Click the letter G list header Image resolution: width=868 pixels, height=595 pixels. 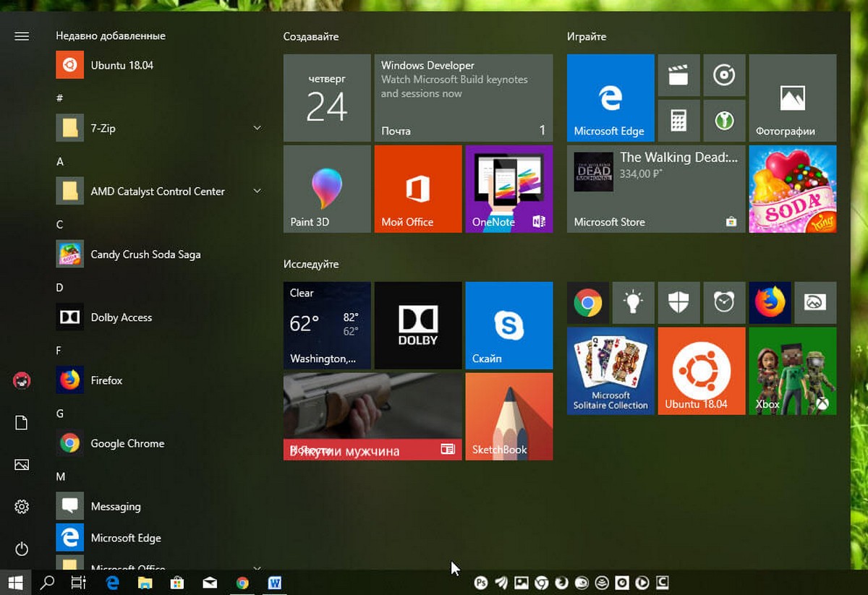60,414
